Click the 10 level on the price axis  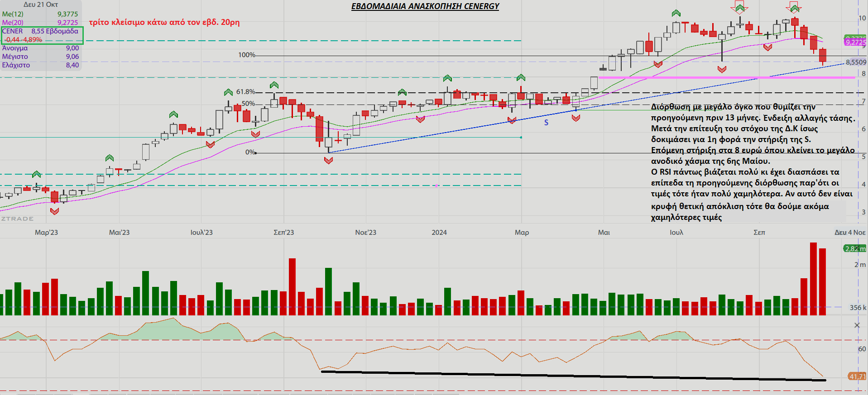tap(862, 18)
